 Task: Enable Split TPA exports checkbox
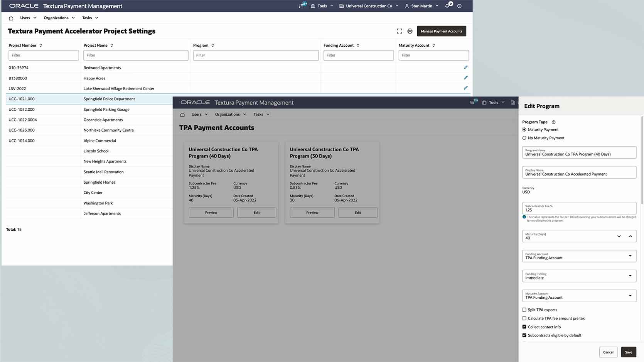pos(524,310)
